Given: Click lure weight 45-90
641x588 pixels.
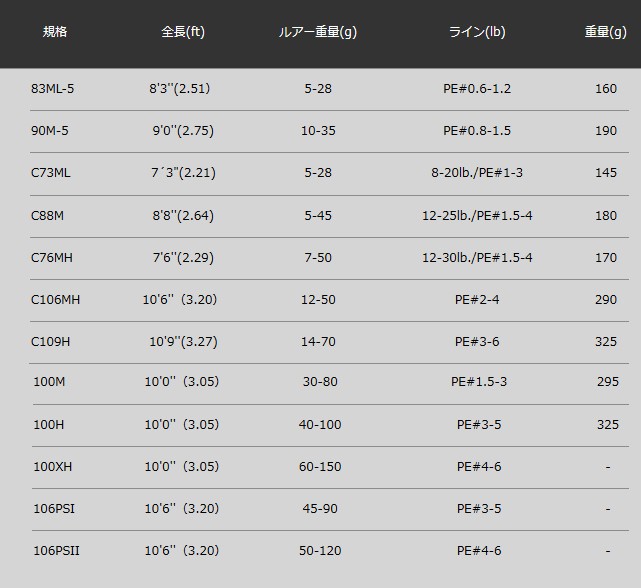Looking at the screenshot, I should (320, 509).
